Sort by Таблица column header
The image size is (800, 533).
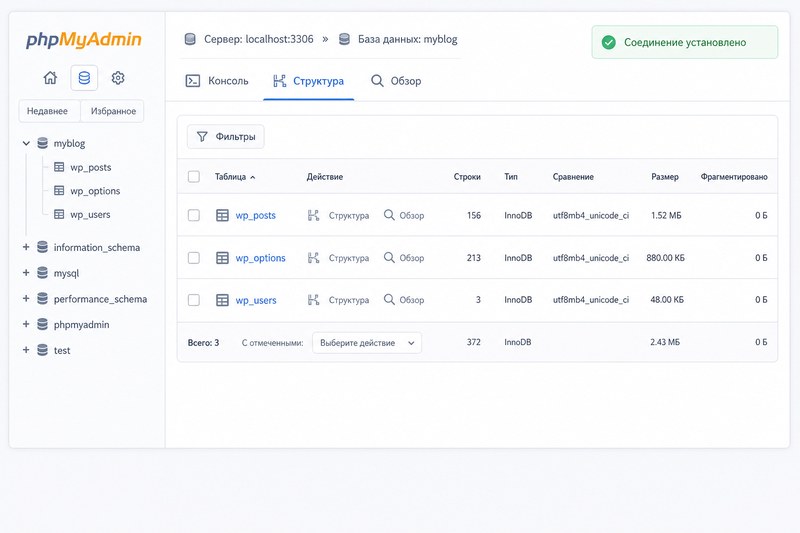[235, 177]
